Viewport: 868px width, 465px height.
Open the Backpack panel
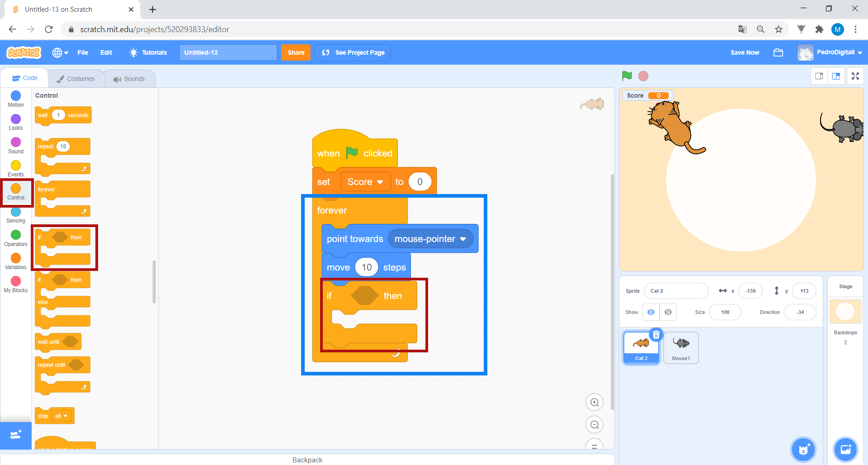[307, 460]
